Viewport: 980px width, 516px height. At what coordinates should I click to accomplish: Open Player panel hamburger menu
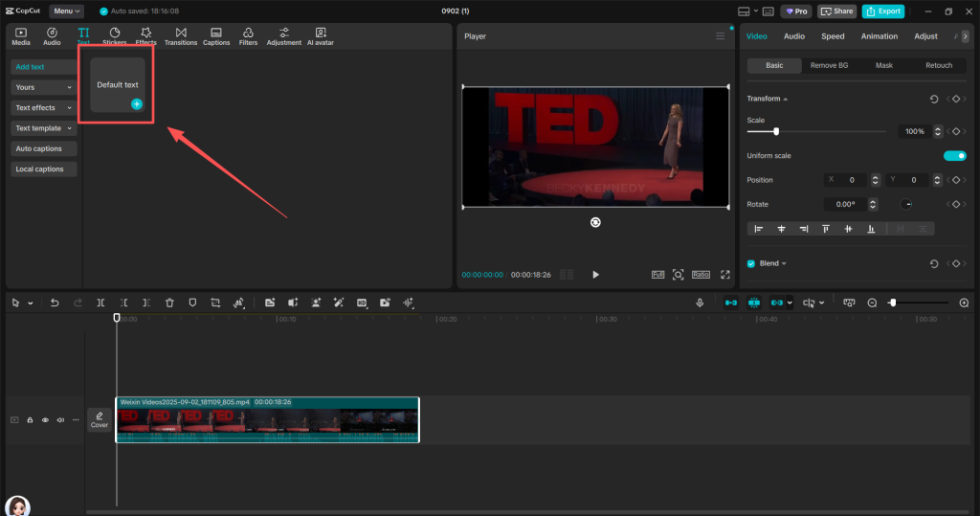click(x=720, y=36)
